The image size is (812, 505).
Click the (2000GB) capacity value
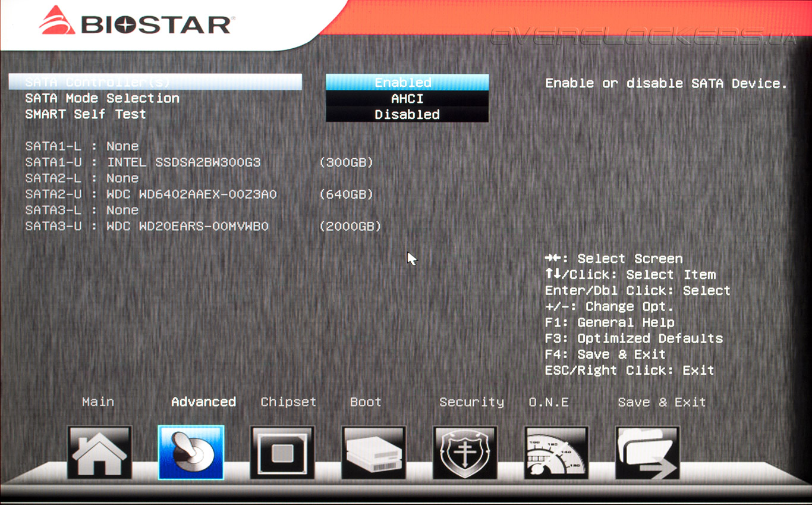coord(350,227)
